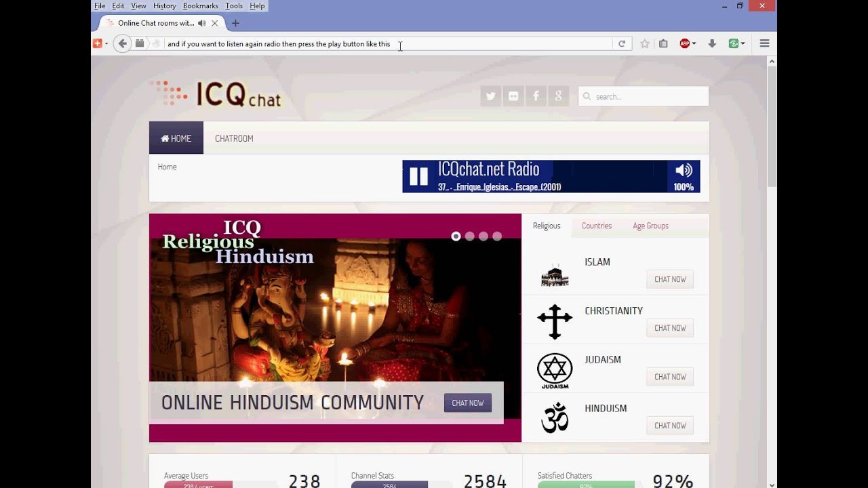The height and width of the screenshot is (488, 868).
Task: Click the Home breadcrumb link
Action: coord(167,167)
